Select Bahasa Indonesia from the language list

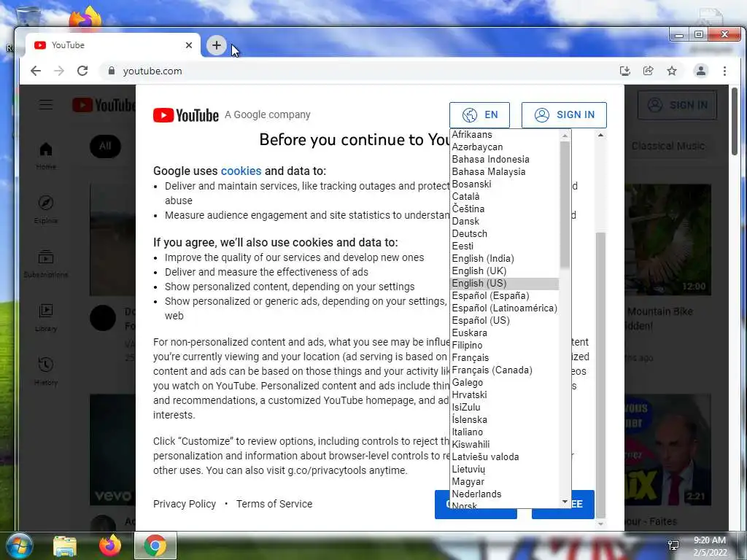click(x=505, y=160)
